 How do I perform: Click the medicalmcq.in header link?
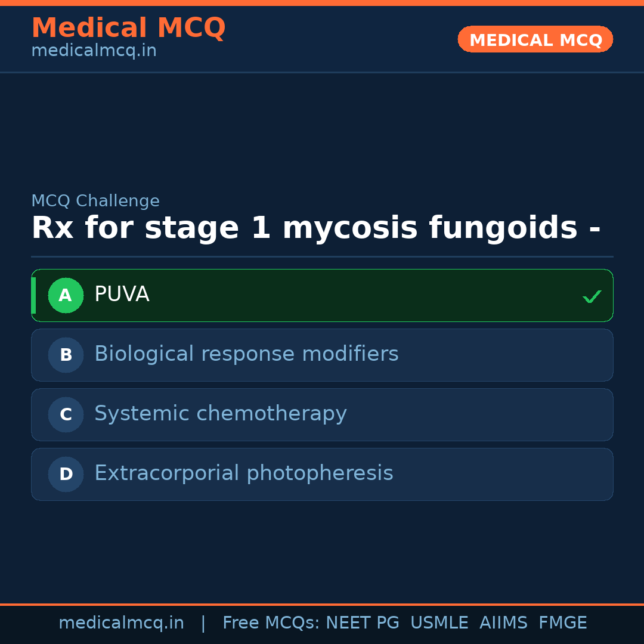[94, 50]
